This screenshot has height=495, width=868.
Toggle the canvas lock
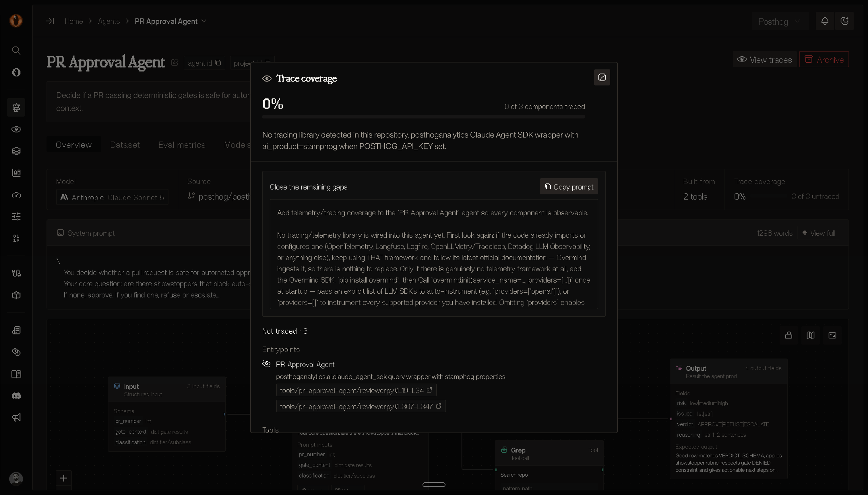[789, 335]
